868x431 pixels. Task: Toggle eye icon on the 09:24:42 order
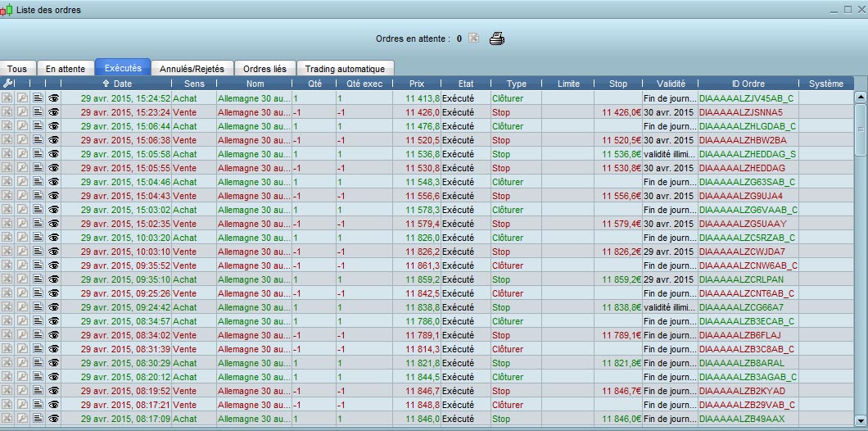(53, 307)
